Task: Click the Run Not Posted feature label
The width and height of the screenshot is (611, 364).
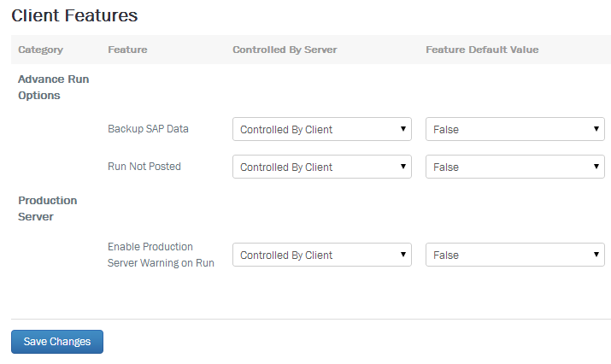Action: (x=144, y=167)
